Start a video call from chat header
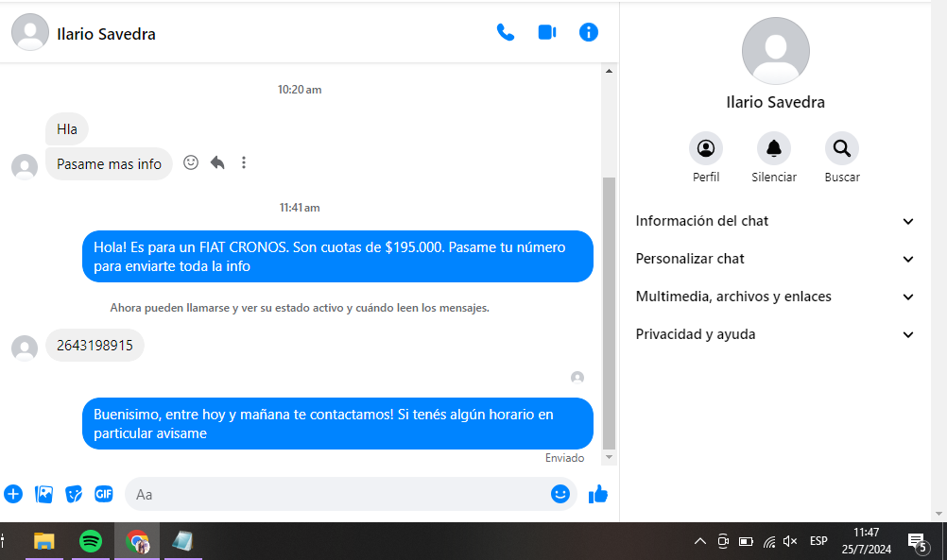This screenshot has width=947, height=560. [546, 32]
